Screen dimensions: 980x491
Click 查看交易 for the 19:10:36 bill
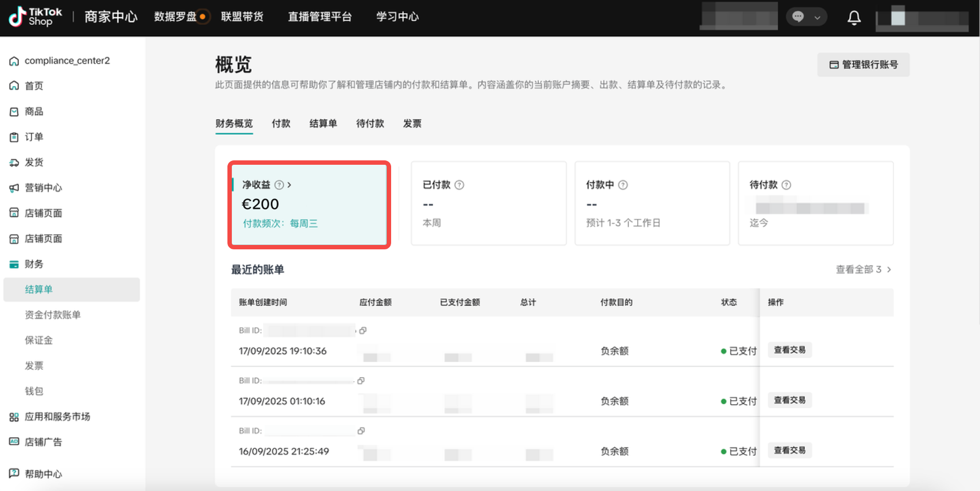[x=789, y=350]
